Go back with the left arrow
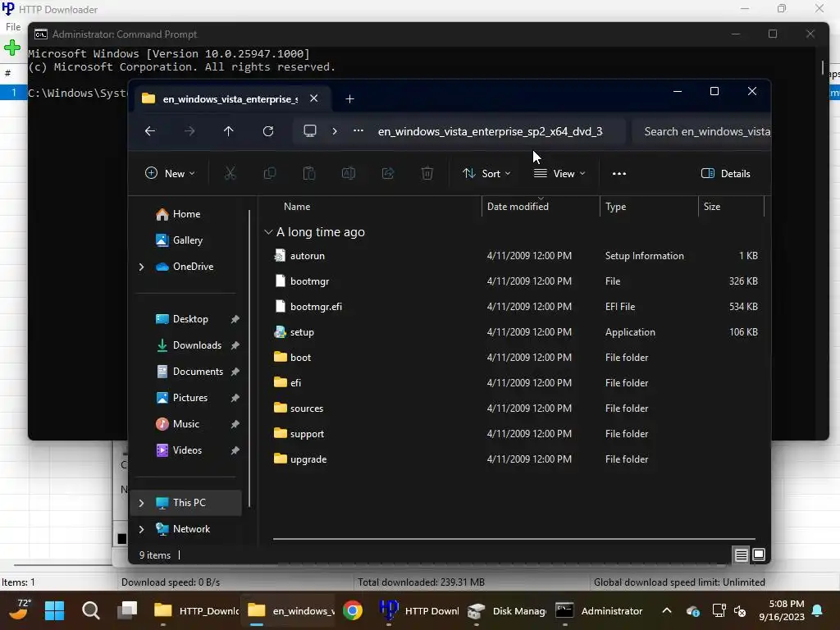 tap(150, 131)
